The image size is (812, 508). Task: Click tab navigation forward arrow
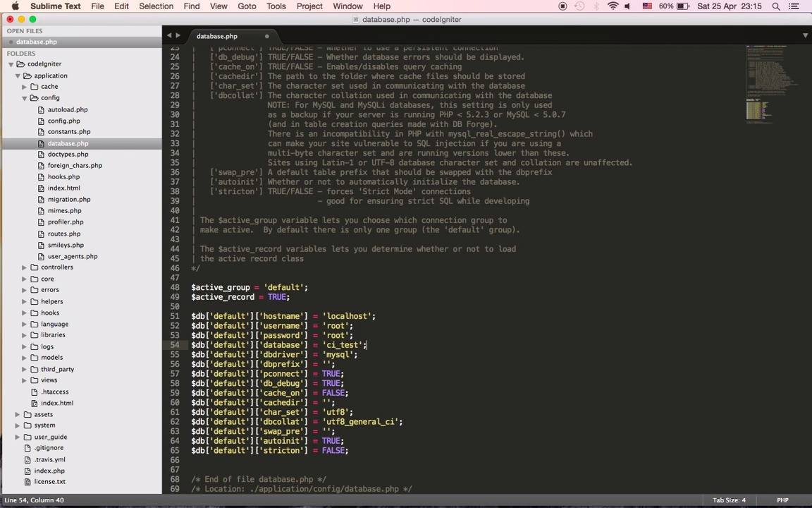point(178,36)
